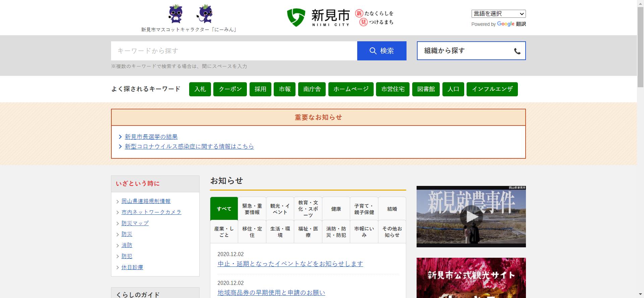Click the right Niimin mascot character image
This screenshot has width=644, height=298.
coord(205,14)
